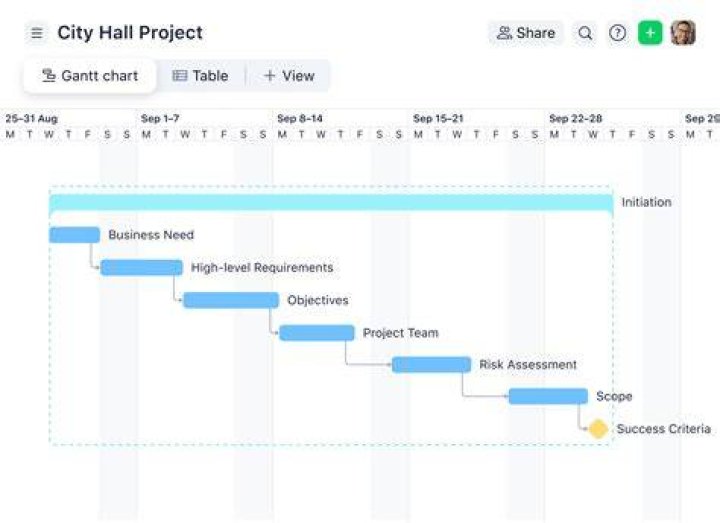720x523 pixels.
Task: Select the Initiation summary bar
Action: 331,202
